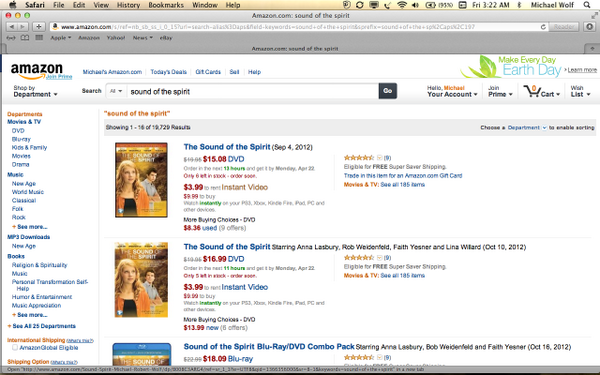
Task: Open downloads icon right of Reader
Action: click(590, 27)
